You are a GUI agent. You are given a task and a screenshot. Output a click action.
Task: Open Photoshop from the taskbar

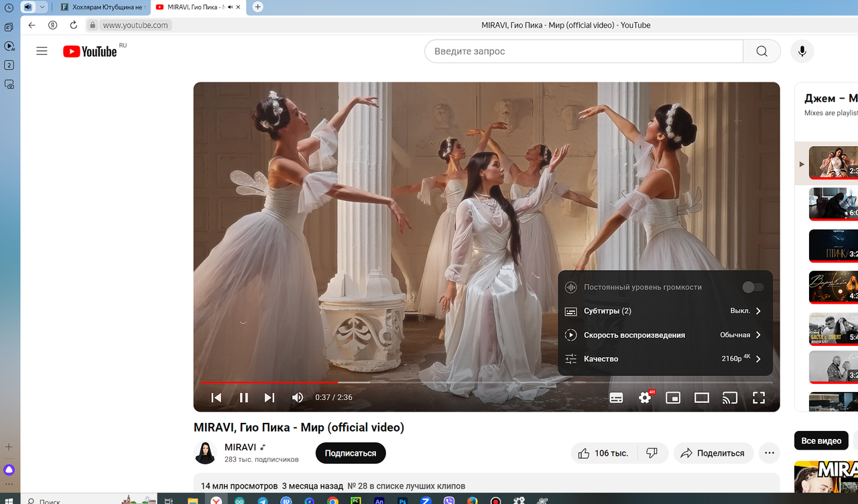coord(402,500)
